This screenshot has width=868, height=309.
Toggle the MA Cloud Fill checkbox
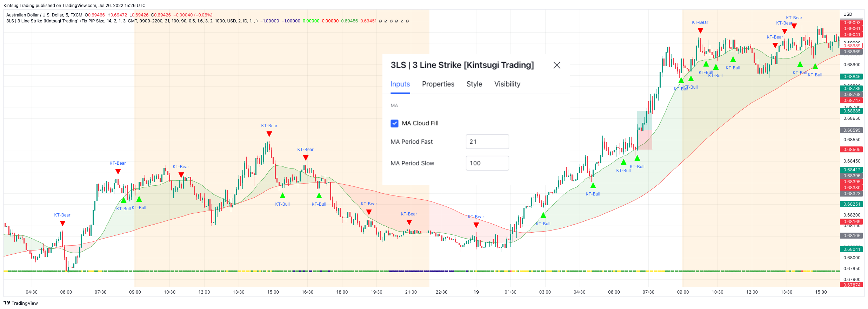(394, 123)
